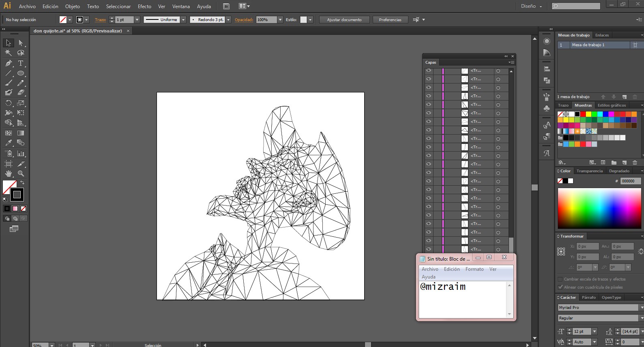This screenshot has width=644, height=347.
Task: Select the Eyedropper tool
Action: pos(8,143)
